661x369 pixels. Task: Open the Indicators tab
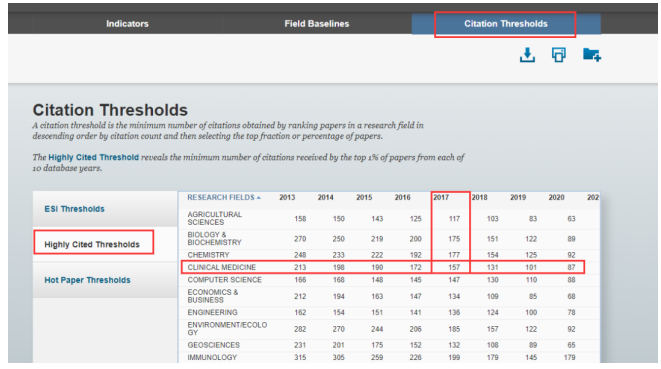pyautogui.click(x=127, y=24)
